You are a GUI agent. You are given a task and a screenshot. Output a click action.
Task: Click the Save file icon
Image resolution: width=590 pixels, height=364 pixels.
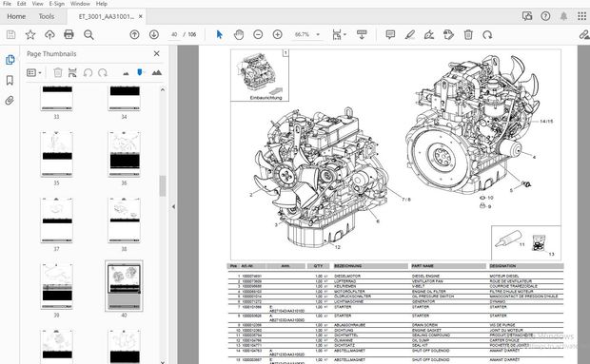(x=10, y=35)
